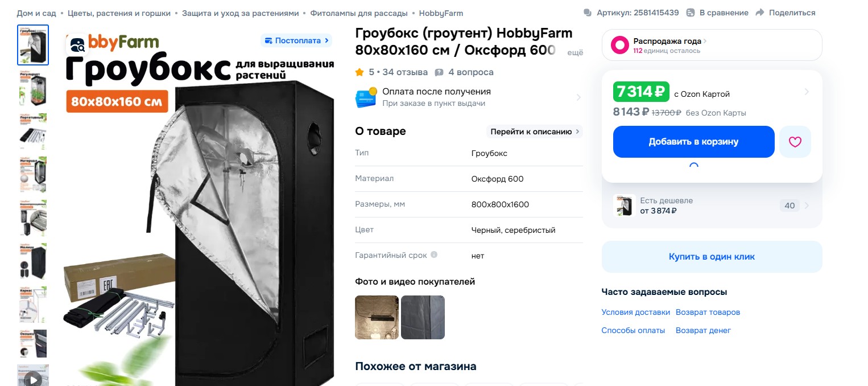Open first customer photo thumbnail
Image resolution: width=868 pixels, height=386 pixels.
pyautogui.click(x=377, y=317)
